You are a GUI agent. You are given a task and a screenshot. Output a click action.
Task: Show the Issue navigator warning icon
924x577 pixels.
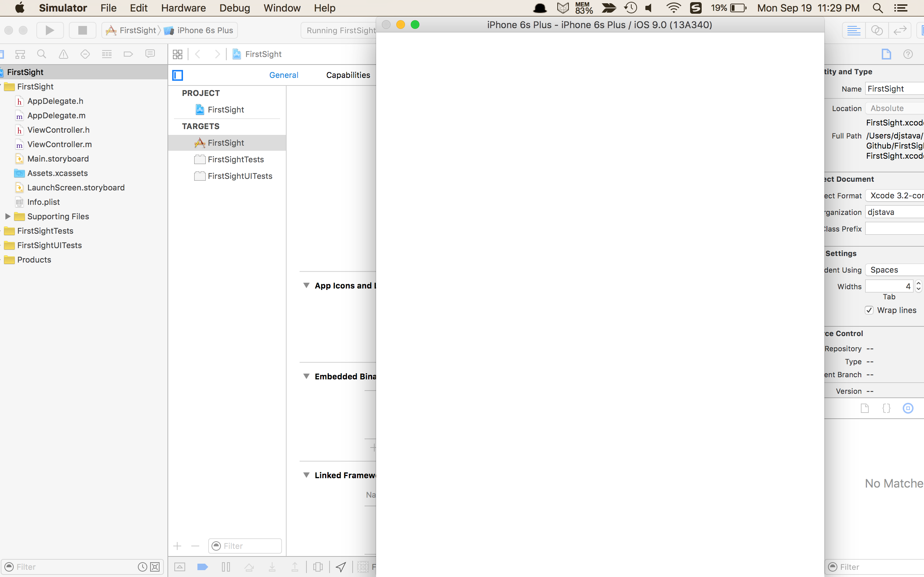[64, 54]
